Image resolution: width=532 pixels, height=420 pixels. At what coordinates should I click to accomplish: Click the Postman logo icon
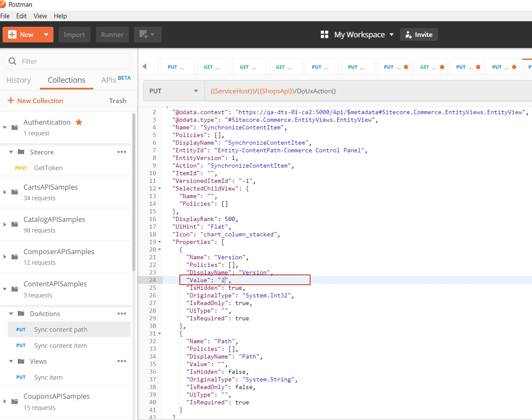3,4
